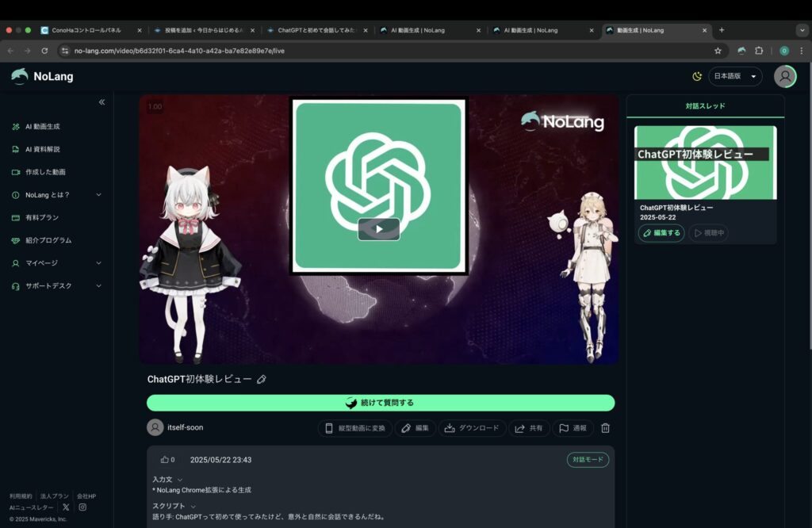
Task: Open the Instagram icon in the footer
Action: coord(82,507)
